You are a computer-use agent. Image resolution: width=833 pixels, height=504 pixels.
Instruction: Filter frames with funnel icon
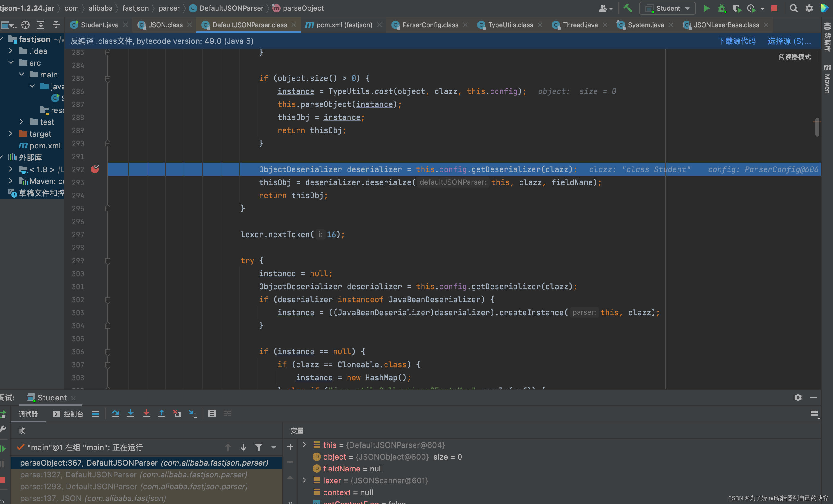tap(259, 447)
